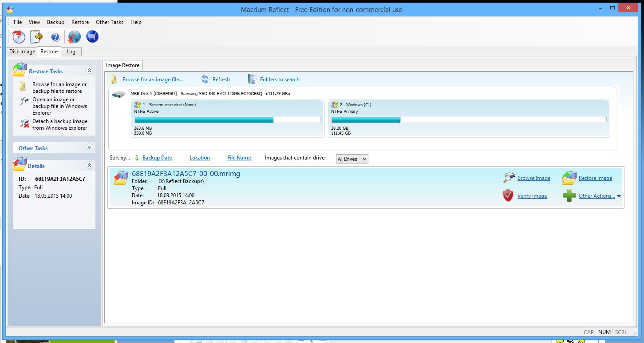Click the icon beside 'Folders to search'
This screenshot has height=343, width=644.
pos(252,79)
